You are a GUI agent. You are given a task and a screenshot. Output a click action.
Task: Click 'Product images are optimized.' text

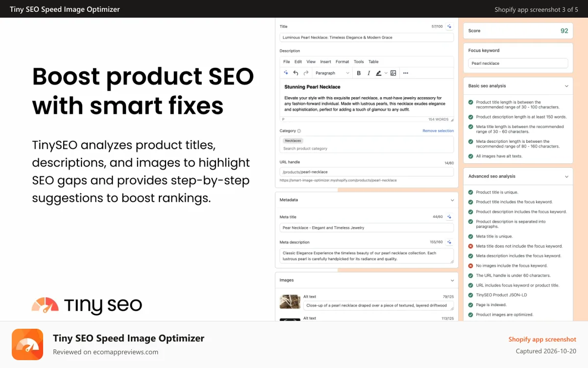point(505,315)
